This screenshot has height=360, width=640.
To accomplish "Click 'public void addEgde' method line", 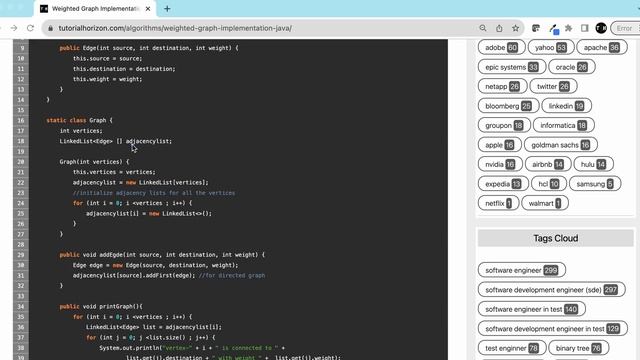I will point(162,254).
